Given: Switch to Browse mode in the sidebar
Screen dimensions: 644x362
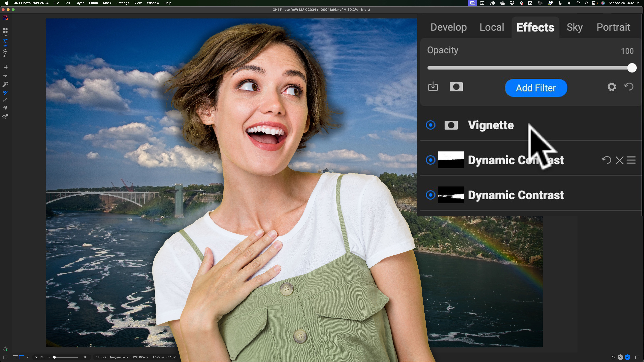Looking at the screenshot, I should click(5, 32).
